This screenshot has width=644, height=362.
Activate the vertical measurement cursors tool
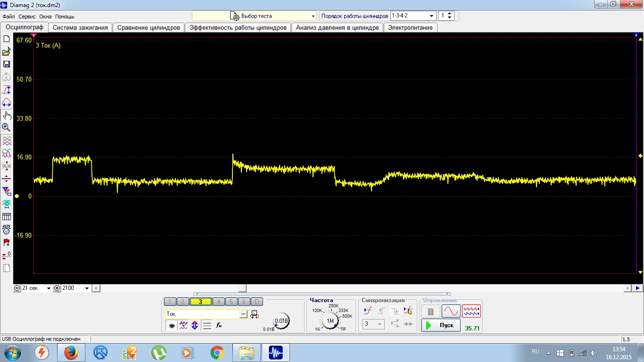click(7, 90)
